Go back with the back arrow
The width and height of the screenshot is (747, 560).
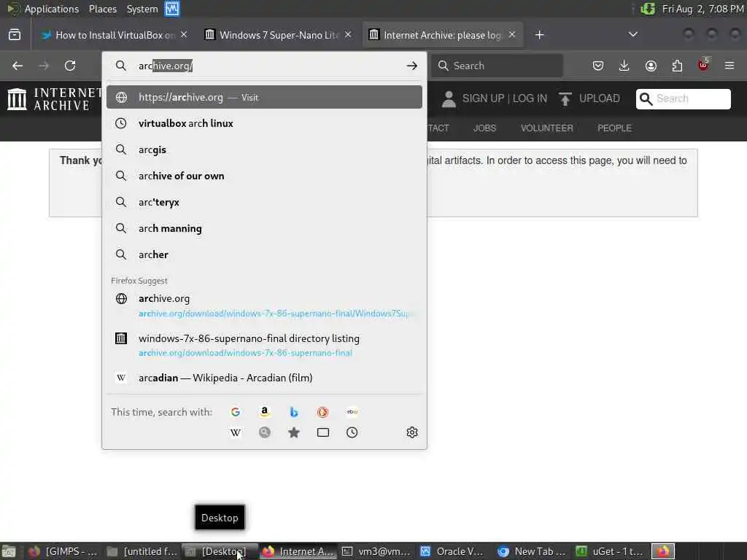tap(18, 66)
